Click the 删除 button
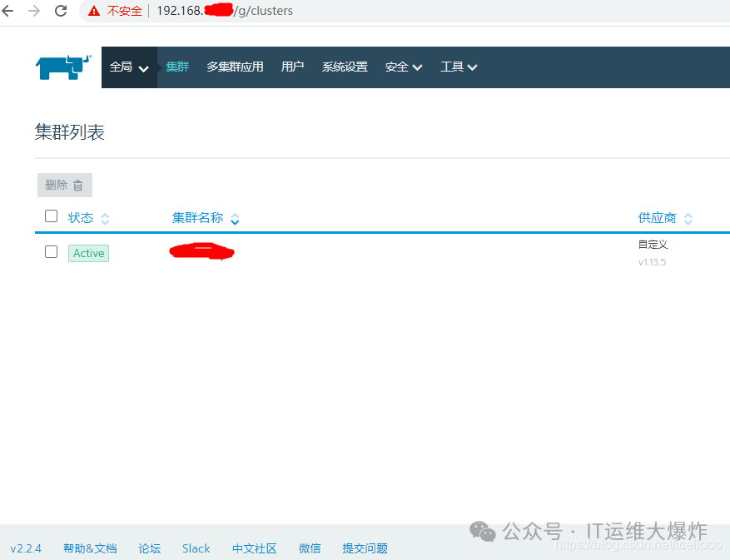Screen dimensions: 730x560 point(65,186)
